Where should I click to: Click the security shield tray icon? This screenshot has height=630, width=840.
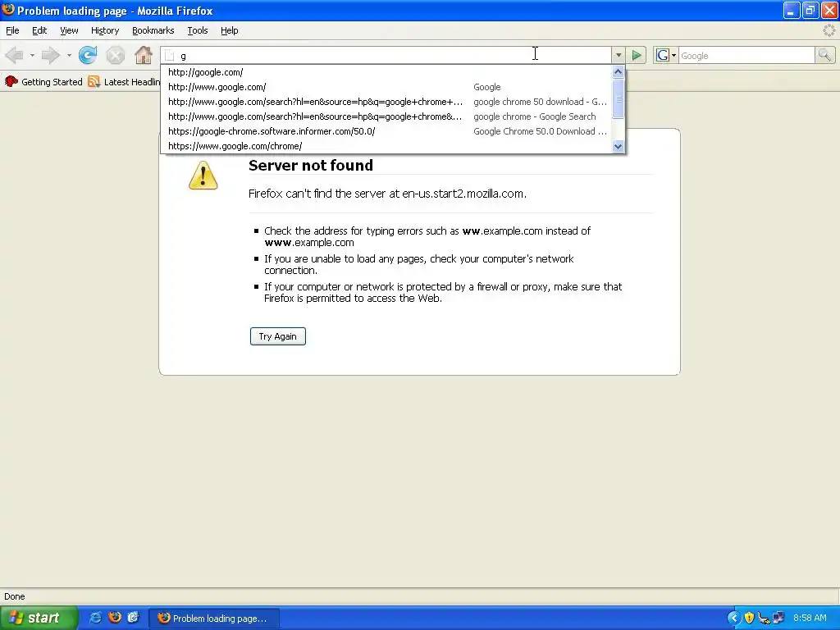[749, 619]
